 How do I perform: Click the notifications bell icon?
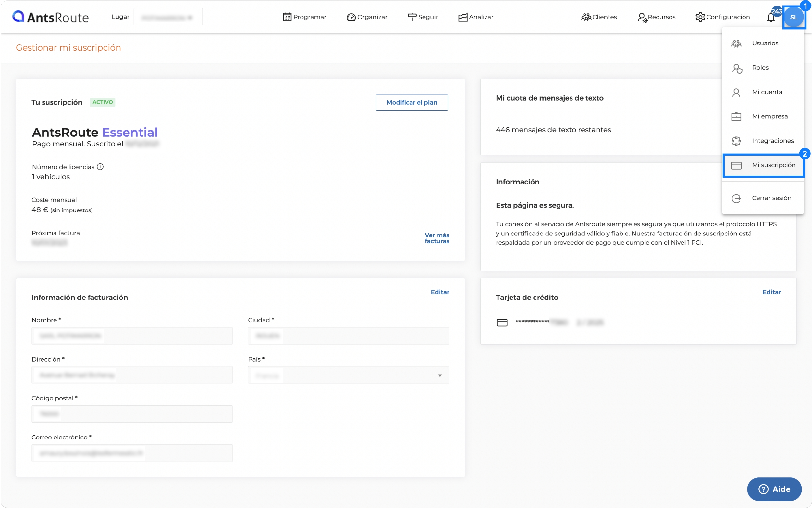[x=771, y=18]
